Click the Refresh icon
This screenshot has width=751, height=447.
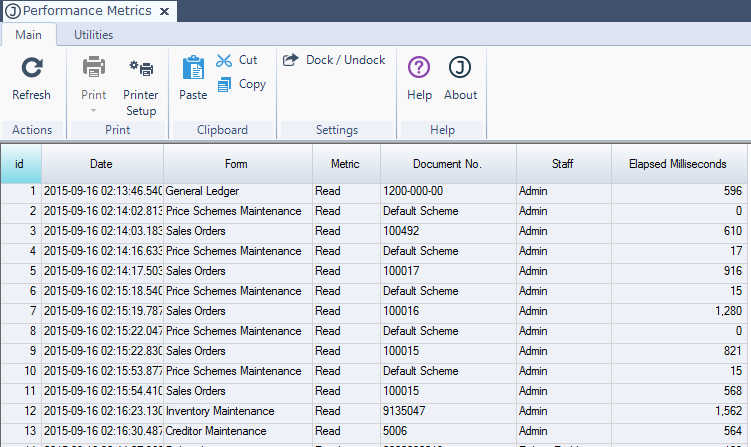(31, 68)
